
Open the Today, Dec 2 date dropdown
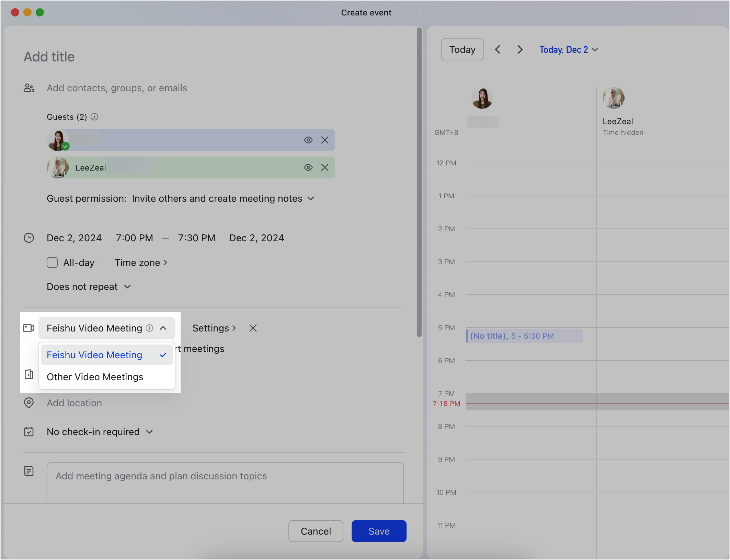(568, 49)
